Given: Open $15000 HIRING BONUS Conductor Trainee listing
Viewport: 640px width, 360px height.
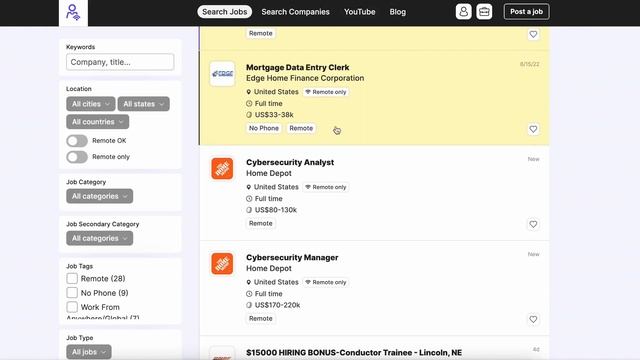Looking at the screenshot, I should point(354,353).
